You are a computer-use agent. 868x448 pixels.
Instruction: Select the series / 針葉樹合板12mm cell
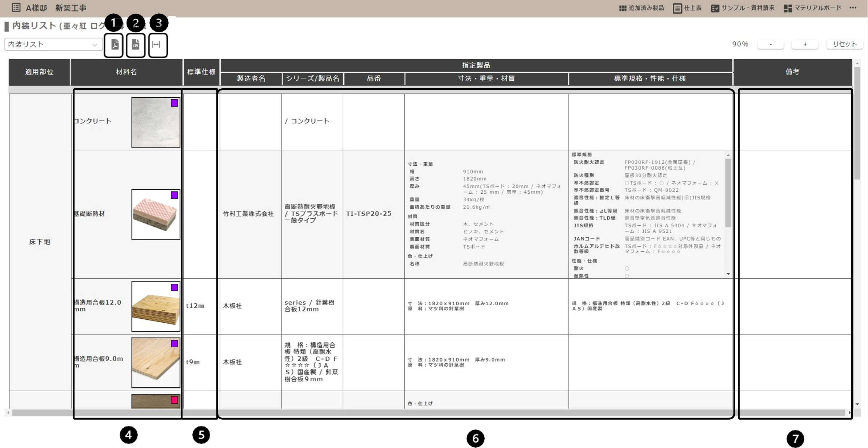(x=312, y=306)
